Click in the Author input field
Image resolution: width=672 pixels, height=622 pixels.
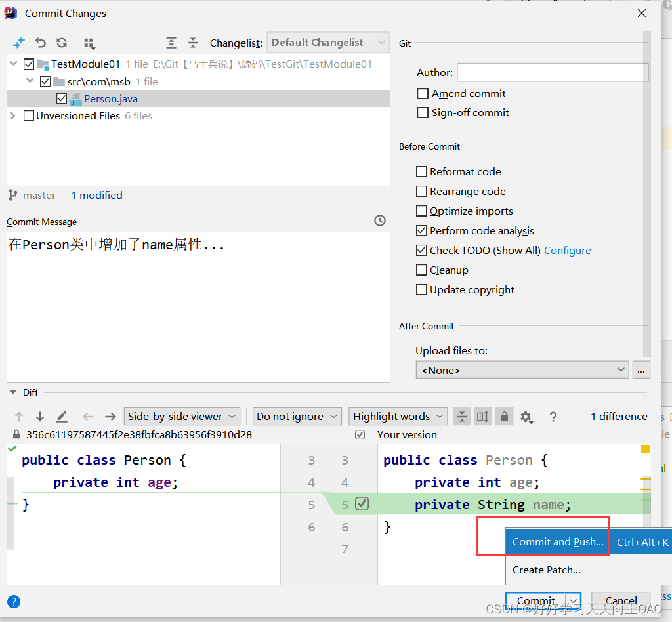click(x=553, y=72)
